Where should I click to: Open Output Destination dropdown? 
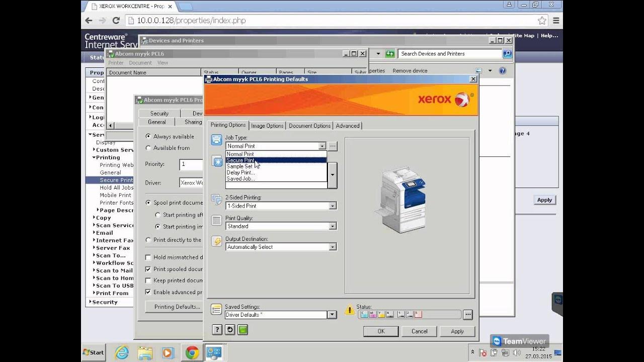[333, 247]
